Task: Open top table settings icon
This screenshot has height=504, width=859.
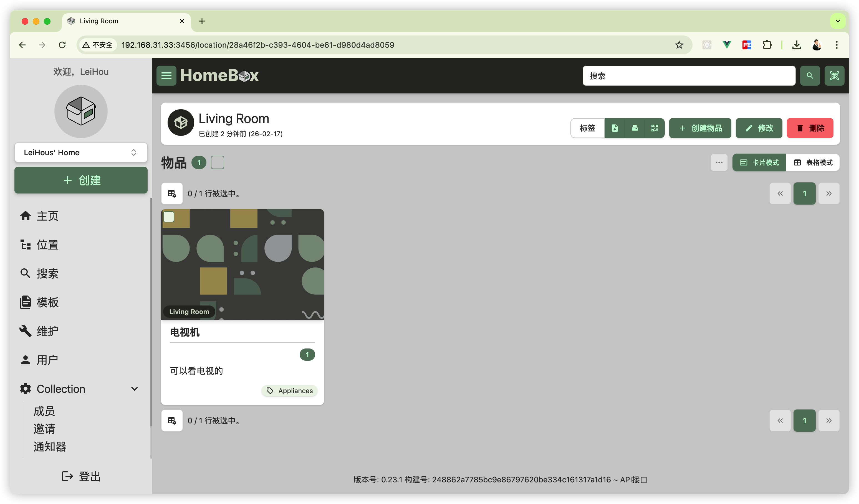Action: pos(172,194)
